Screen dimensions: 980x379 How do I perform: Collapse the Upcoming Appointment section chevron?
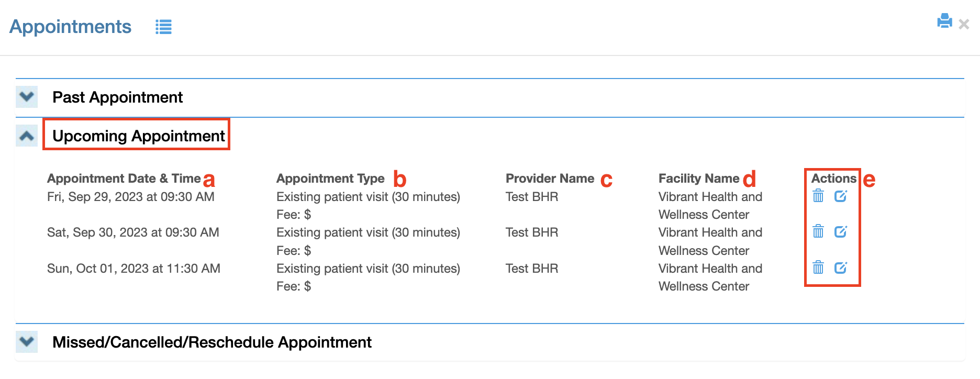click(27, 136)
